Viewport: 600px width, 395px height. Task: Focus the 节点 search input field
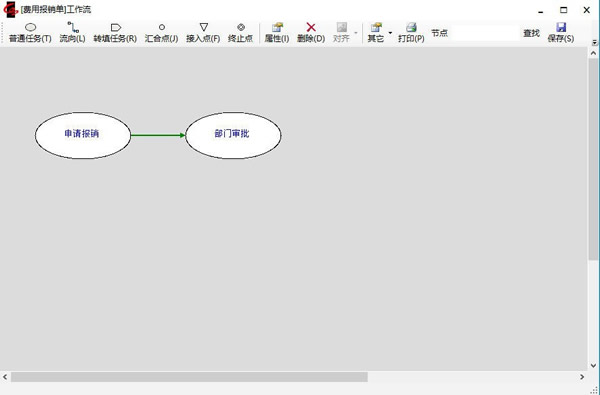click(x=485, y=33)
